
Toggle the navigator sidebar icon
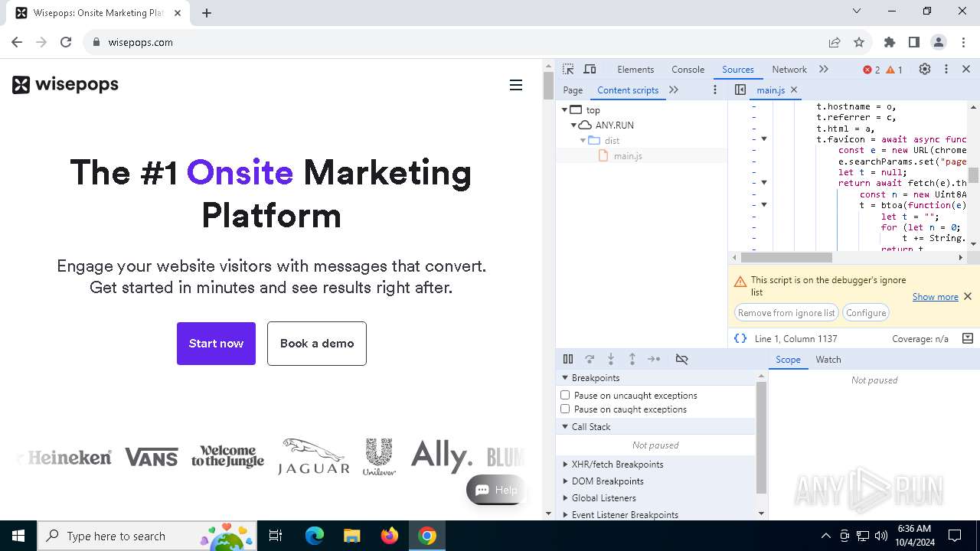click(x=740, y=90)
